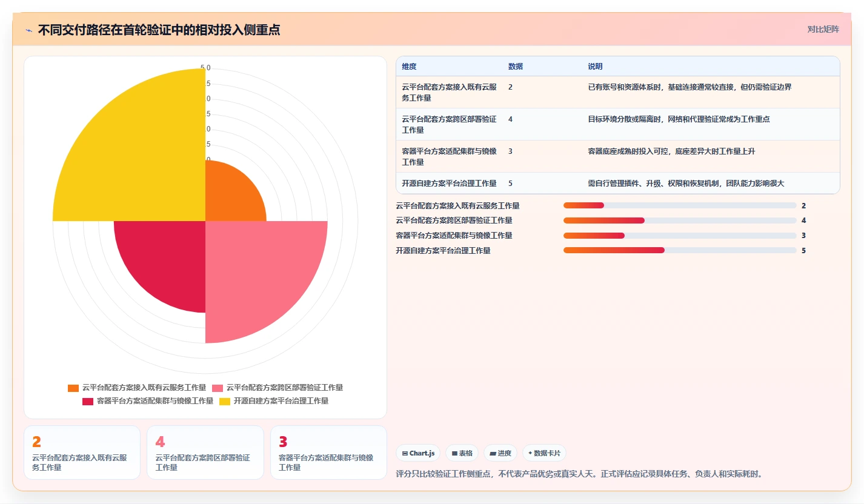Select the 数据卡片 chip
The image size is (864, 504).
(544, 453)
